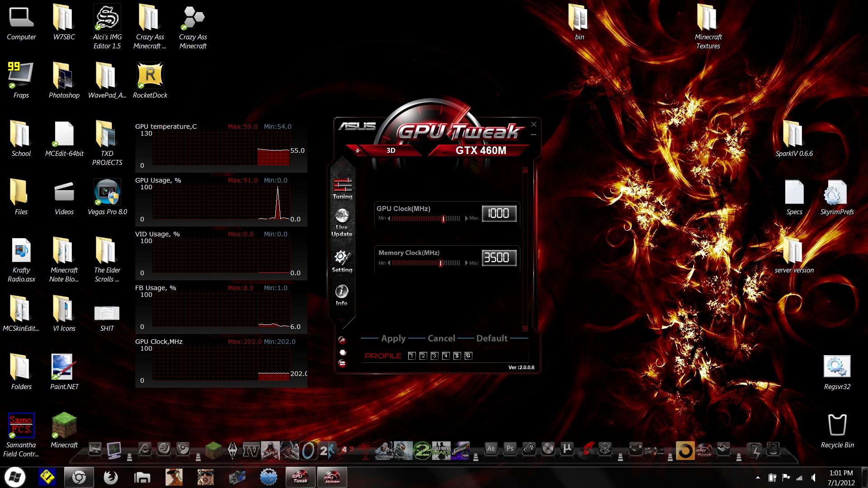Click the Apply button in GPU Tweak
The width and height of the screenshot is (868, 488).
point(393,338)
